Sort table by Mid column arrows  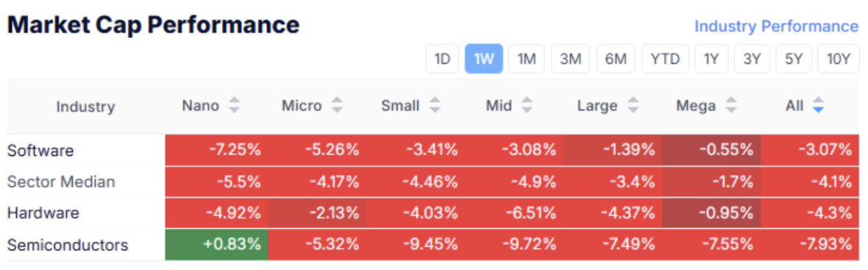527,106
